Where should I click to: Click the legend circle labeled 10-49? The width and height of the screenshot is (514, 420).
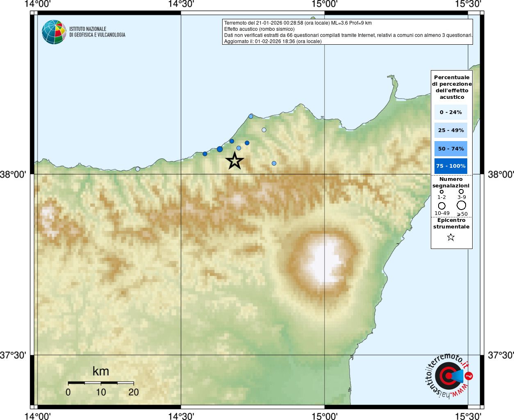click(441, 205)
